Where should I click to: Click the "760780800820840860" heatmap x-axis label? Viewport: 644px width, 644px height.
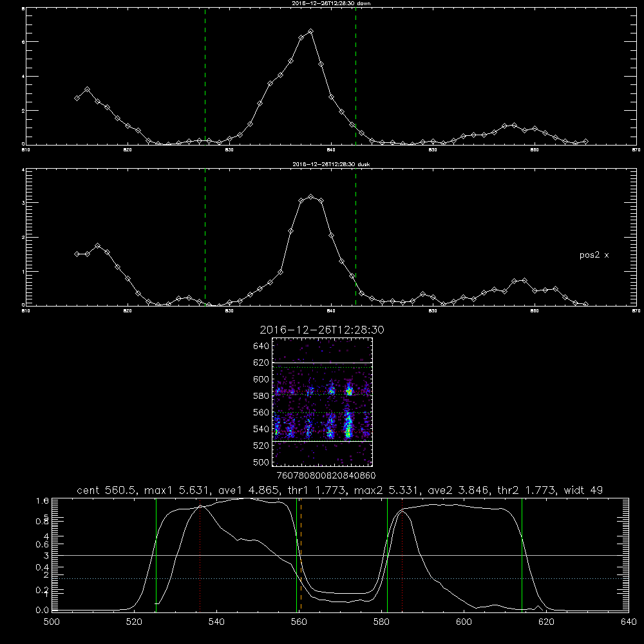point(326,476)
